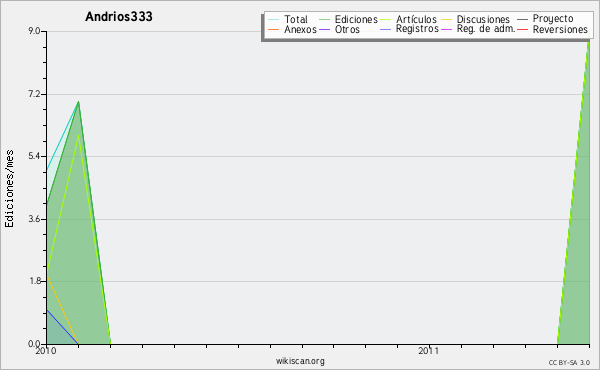This screenshot has height=370, width=600.
Task: Click the 1.8 y-axis value
Action: [34, 281]
